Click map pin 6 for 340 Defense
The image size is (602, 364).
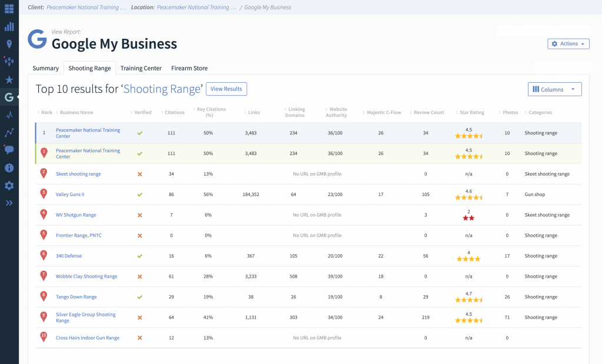(44, 255)
